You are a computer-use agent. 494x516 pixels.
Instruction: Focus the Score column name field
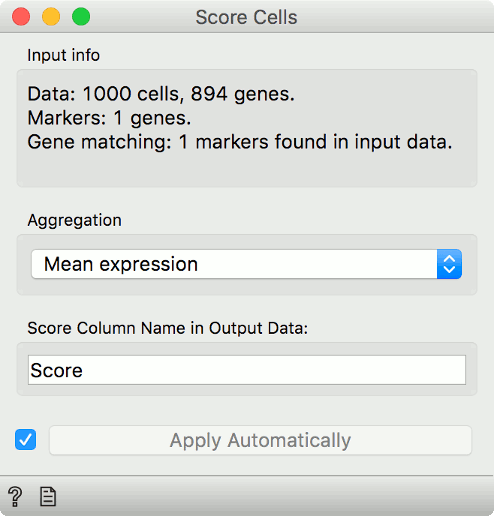(x=247, y=370)
